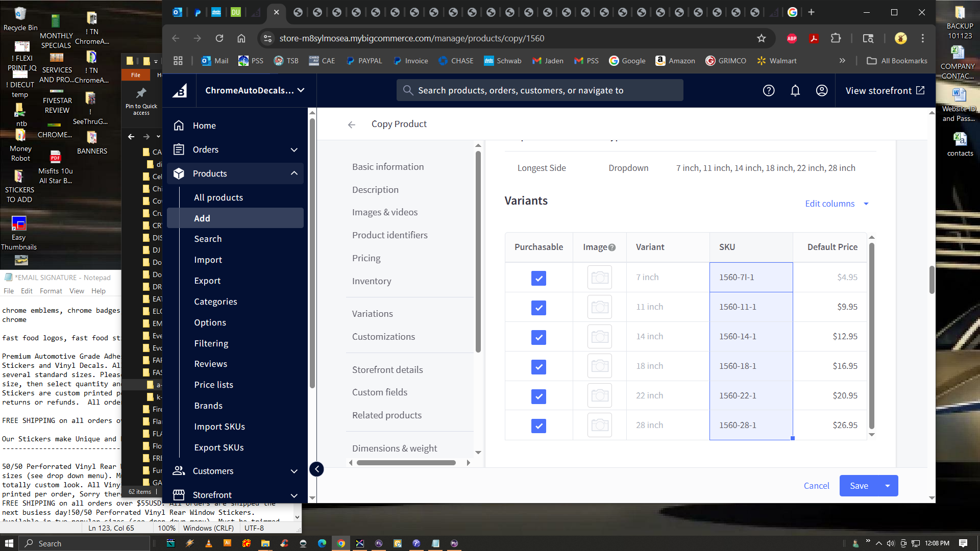Click the back arrow beside Copy Product
Image resolution: width=980 pixels, height=551 pixels.
(x=352, y=124)
